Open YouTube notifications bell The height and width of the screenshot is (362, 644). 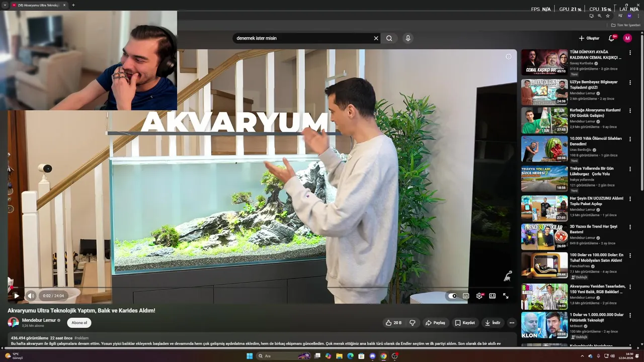[612, 38]
